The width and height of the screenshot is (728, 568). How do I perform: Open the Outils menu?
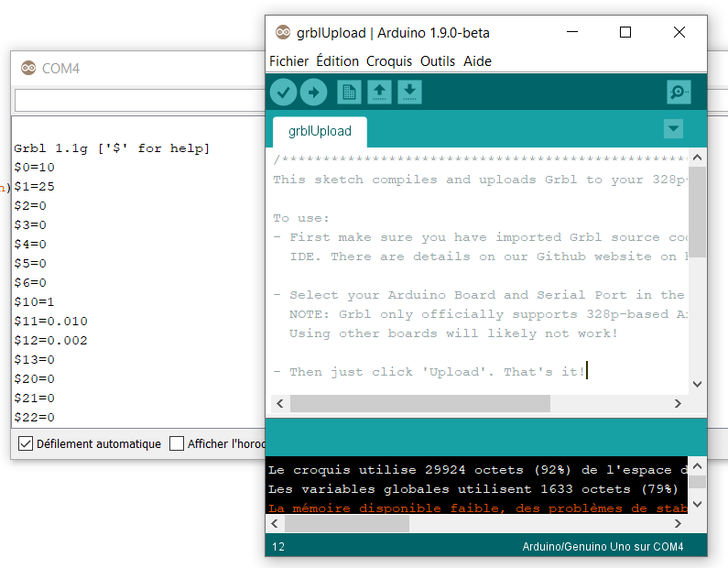[438, 61]
